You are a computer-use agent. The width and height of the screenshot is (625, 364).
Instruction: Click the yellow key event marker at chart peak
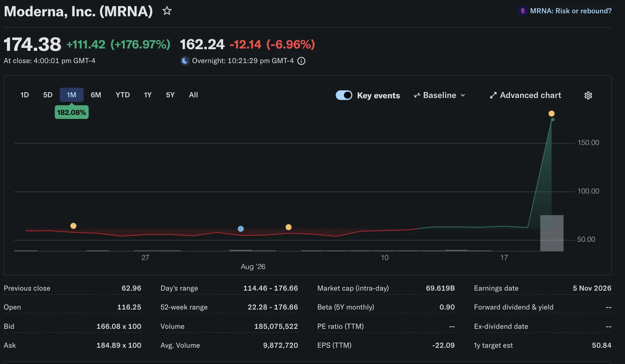click(551, 114)
